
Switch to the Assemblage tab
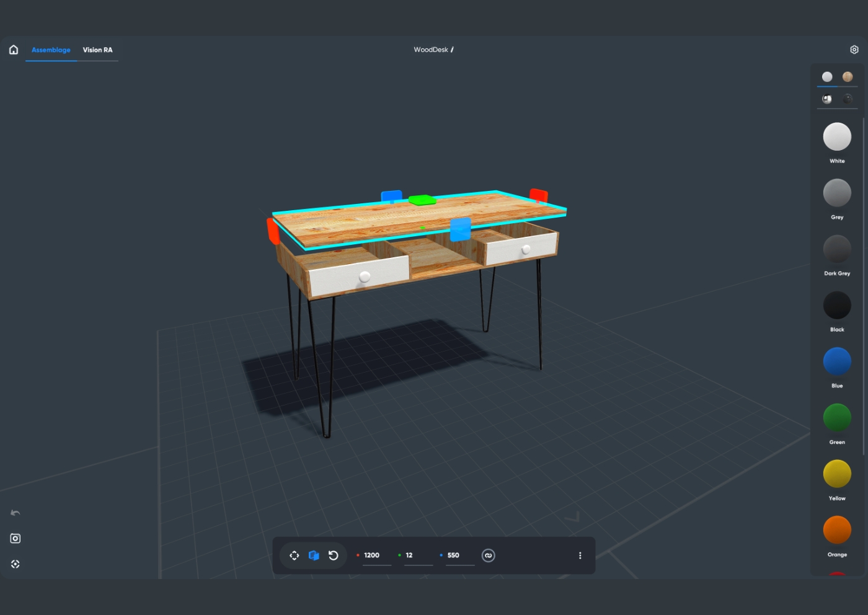pos(51,50)
